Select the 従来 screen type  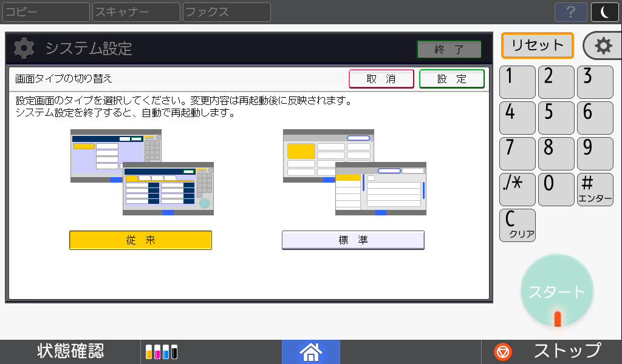[x=140, y=240]
